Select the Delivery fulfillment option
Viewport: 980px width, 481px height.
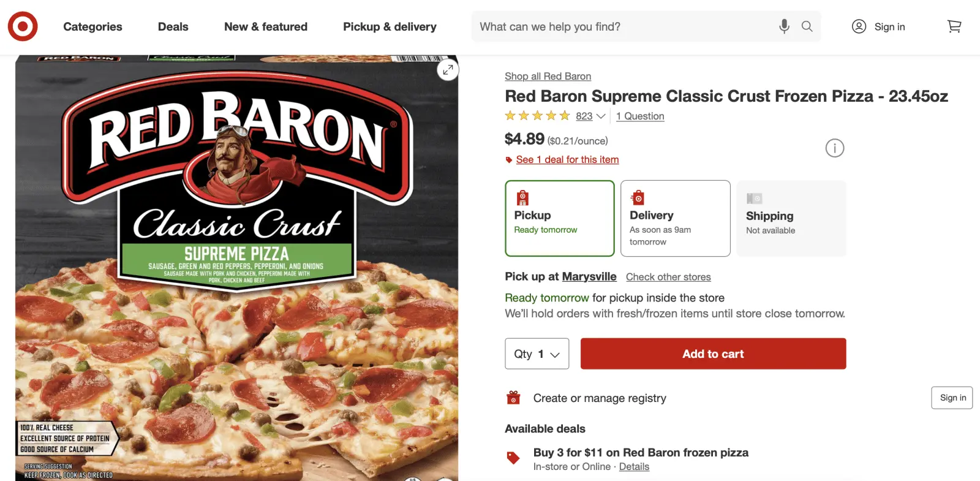click(675, 218)
